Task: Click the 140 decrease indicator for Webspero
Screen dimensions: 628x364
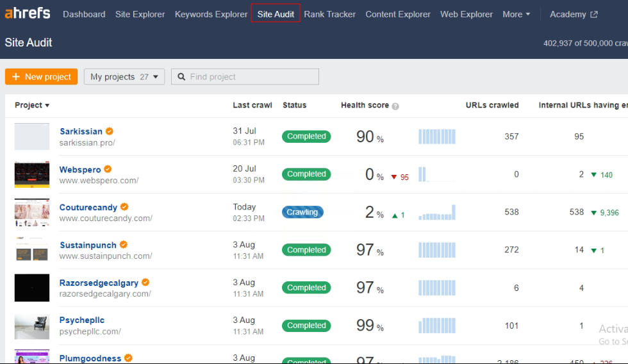Action: point(602,175)
